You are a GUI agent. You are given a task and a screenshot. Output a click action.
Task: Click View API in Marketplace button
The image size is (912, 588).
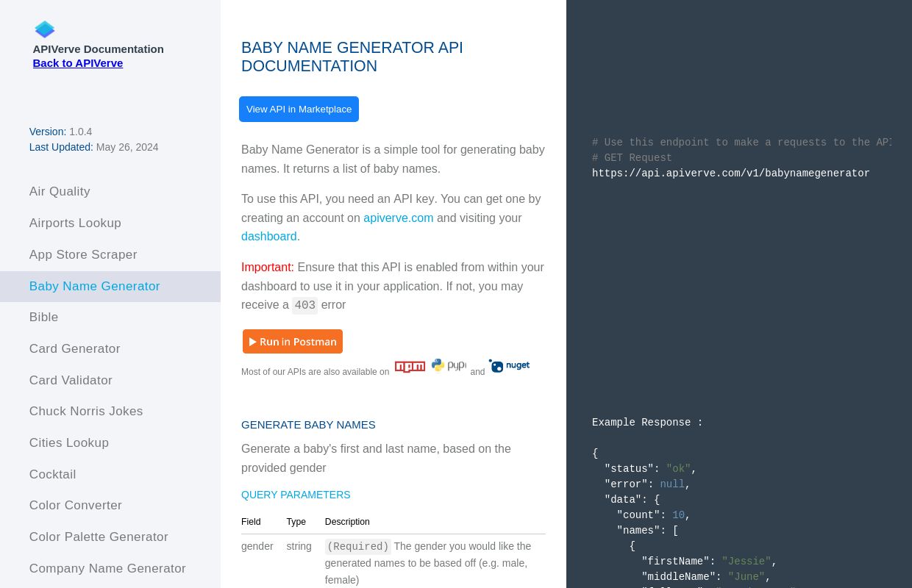coord(299,109)
